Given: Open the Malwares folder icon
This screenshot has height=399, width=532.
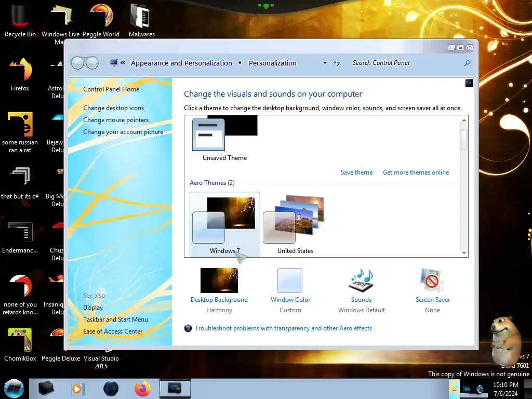Looking at the screenshot, I should 141,21.
